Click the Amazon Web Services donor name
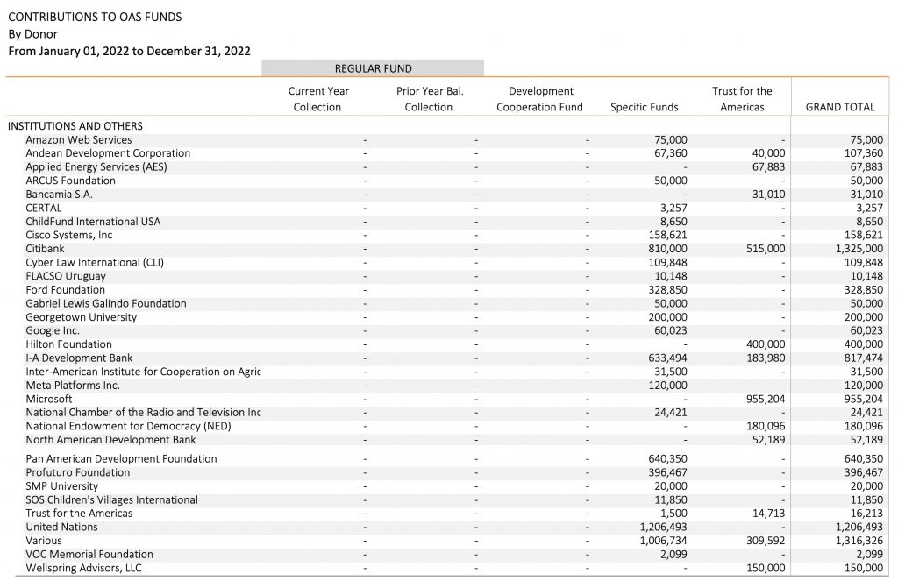Image resolution: width=898 pixels, height=588 pixels. tap(78, 139)
